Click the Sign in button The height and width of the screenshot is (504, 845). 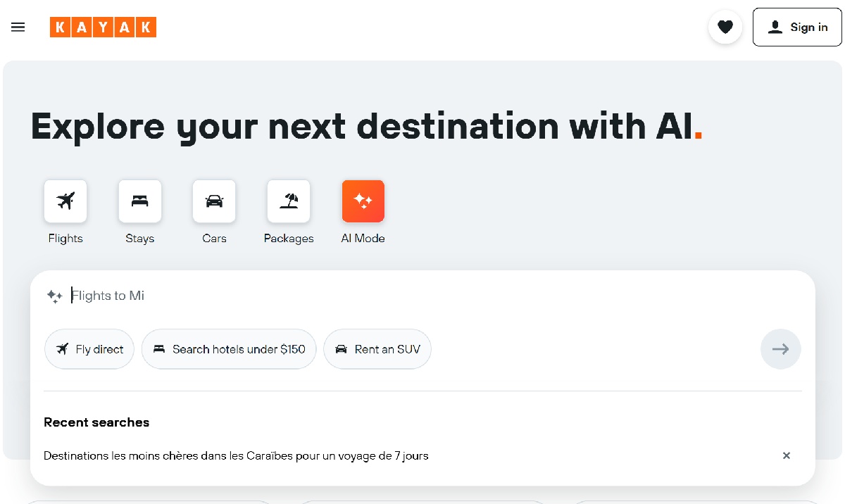coord(797,27)
